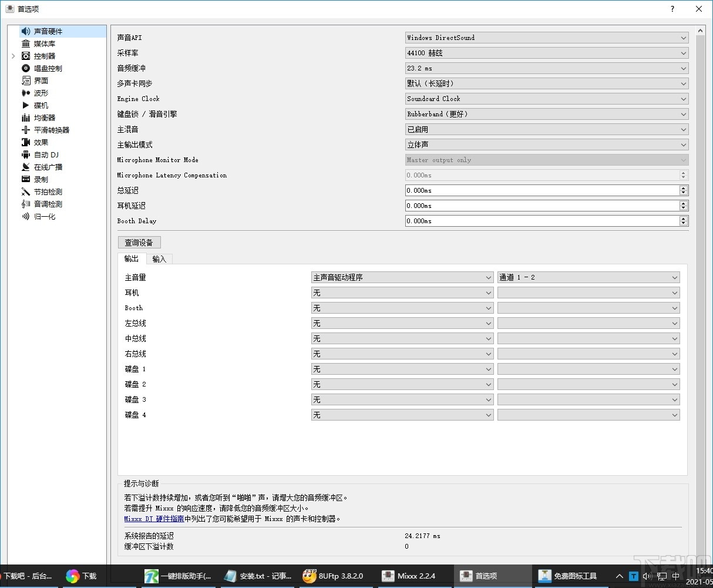Click the volume speaker tray icon
Screen dimensions: 713x588
pyautogui.click(x=647, y=576)
